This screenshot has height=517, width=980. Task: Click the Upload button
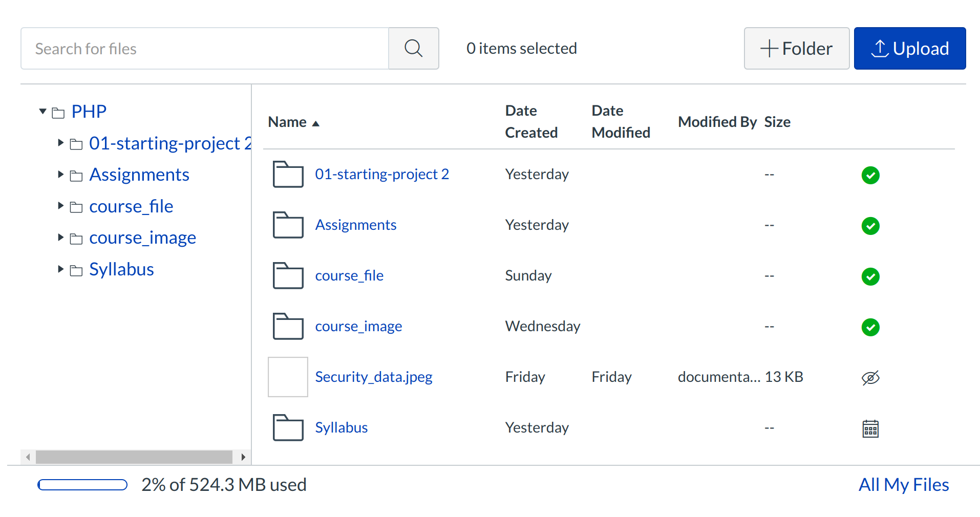click(x=909, y=49)
